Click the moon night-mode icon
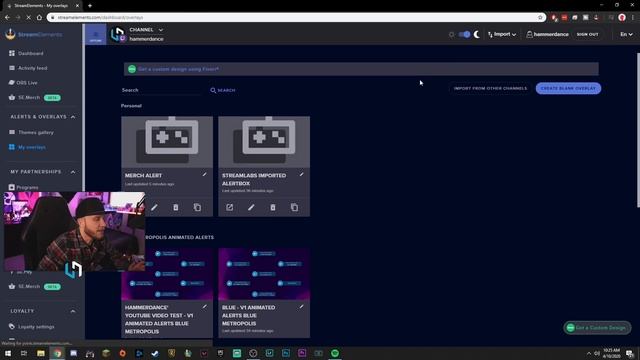Screen dimensions: 640x360 476,34
